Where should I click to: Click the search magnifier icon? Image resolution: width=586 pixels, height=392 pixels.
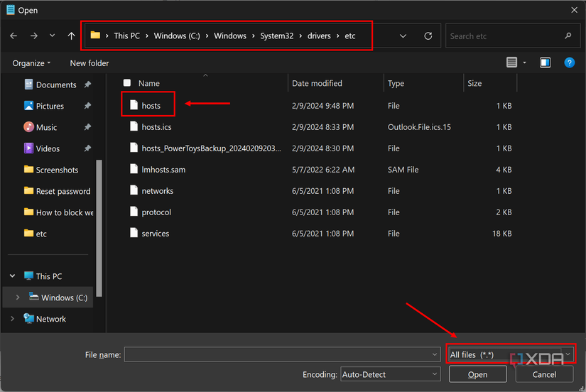pyautogui.click(x=568, y=36)
